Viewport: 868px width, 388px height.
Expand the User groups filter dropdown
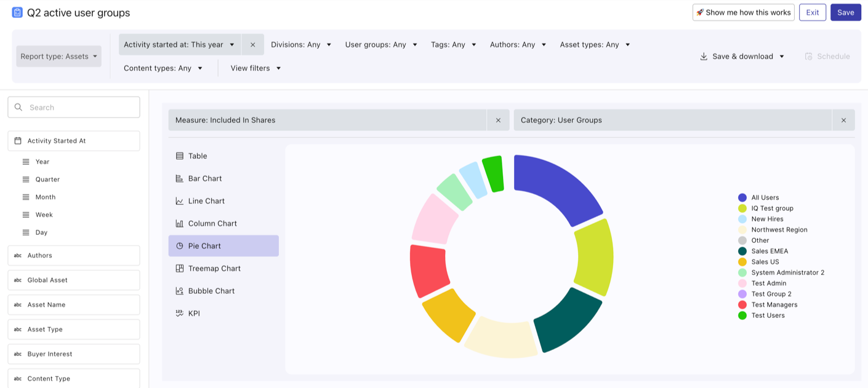pyautogui.click(x=381, y=45)
